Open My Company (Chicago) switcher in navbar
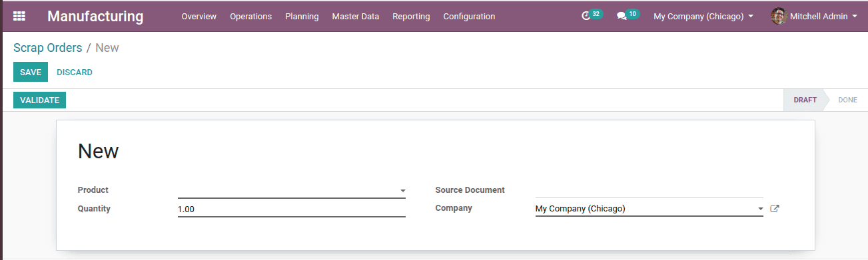 [x=703, y=16]
